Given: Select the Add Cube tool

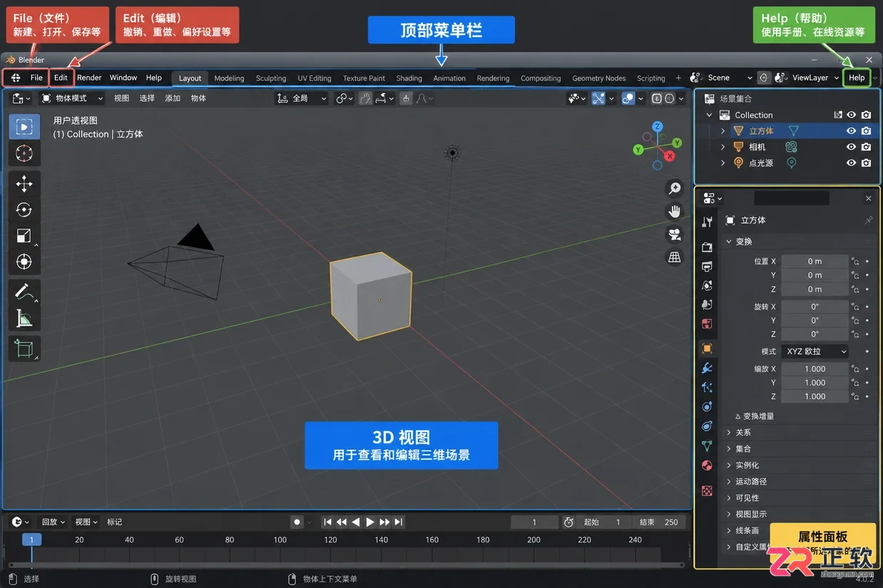Looking at the screenshot, I should click(x=24, y=348).
